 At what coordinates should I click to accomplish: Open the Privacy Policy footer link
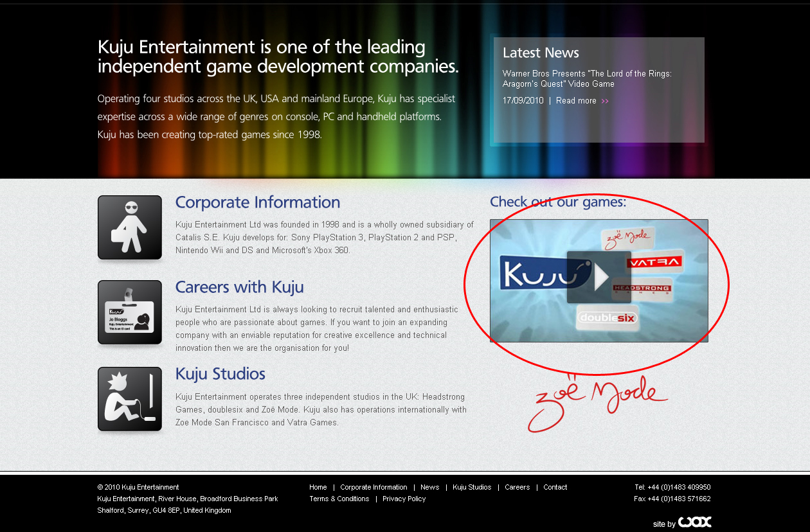pos(404,499)
